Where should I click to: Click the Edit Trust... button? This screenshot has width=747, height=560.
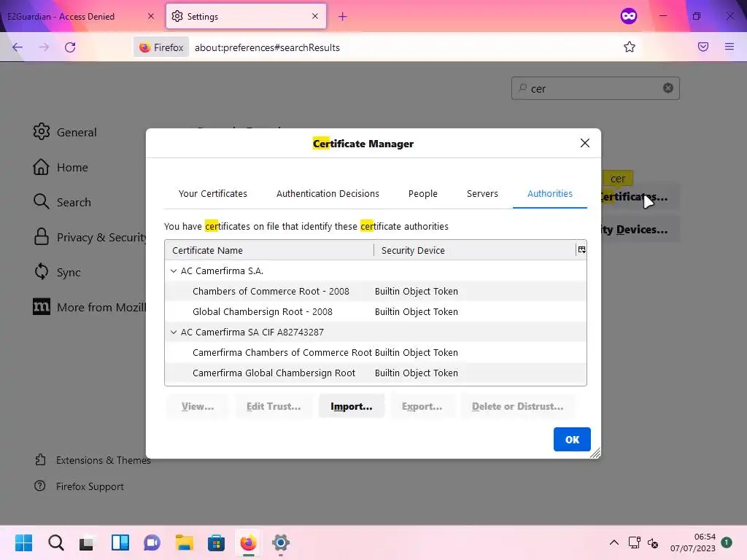(274, 406)
